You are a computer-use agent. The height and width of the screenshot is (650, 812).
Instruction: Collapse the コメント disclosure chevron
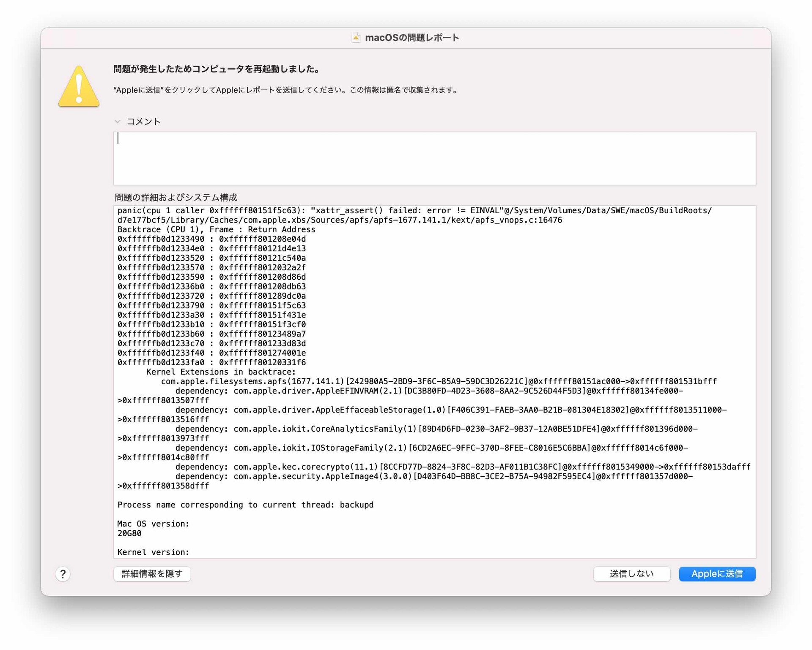pos(118,121)
